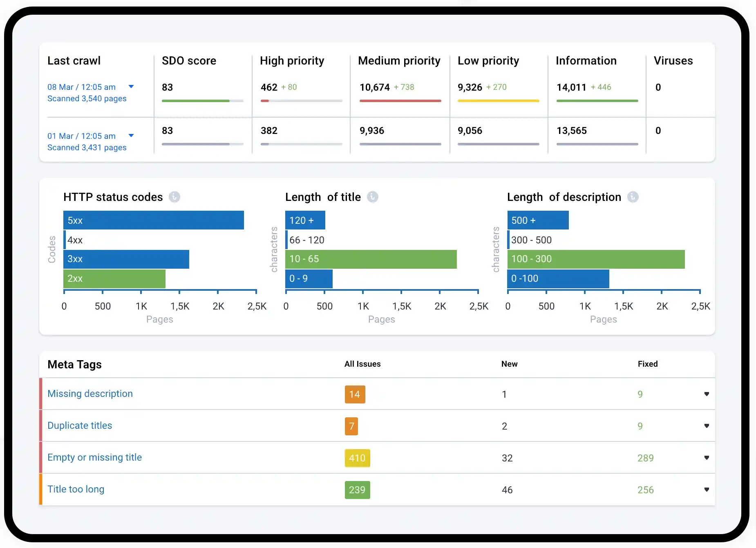Expand the Empty or missing title row arrow
The image size is (756, 548).
pyautogui.click(x=707, y=458)
